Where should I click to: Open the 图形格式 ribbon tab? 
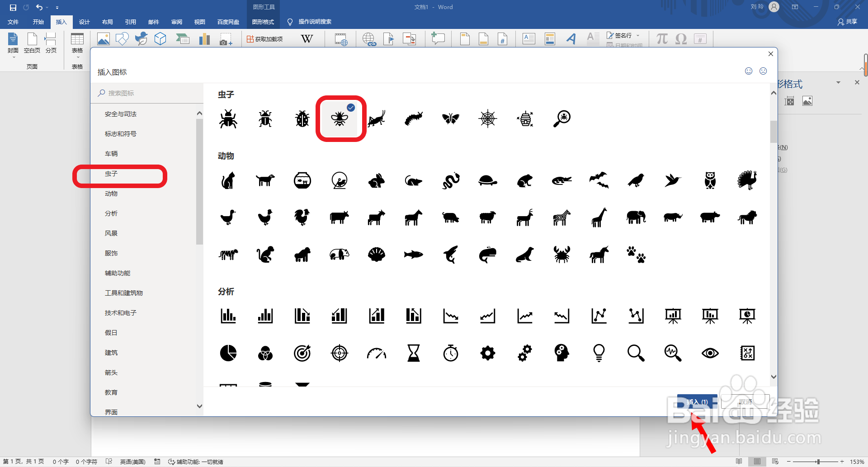tap(263, 22)
